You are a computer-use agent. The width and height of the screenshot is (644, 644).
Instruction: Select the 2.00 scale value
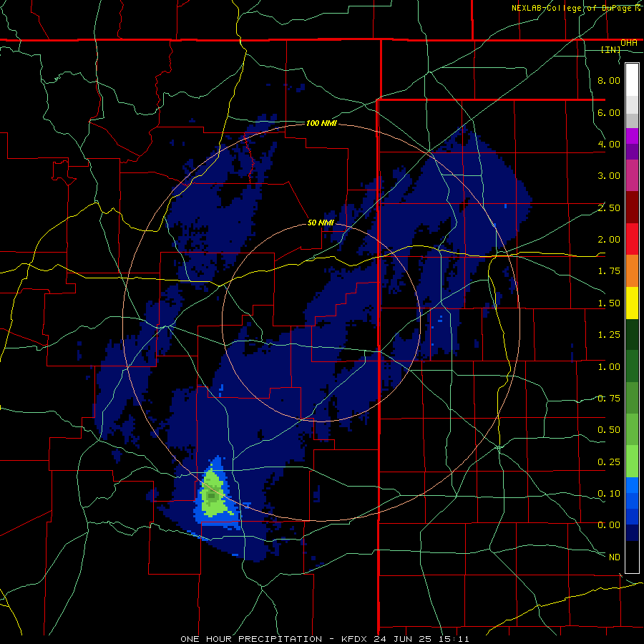609,240
